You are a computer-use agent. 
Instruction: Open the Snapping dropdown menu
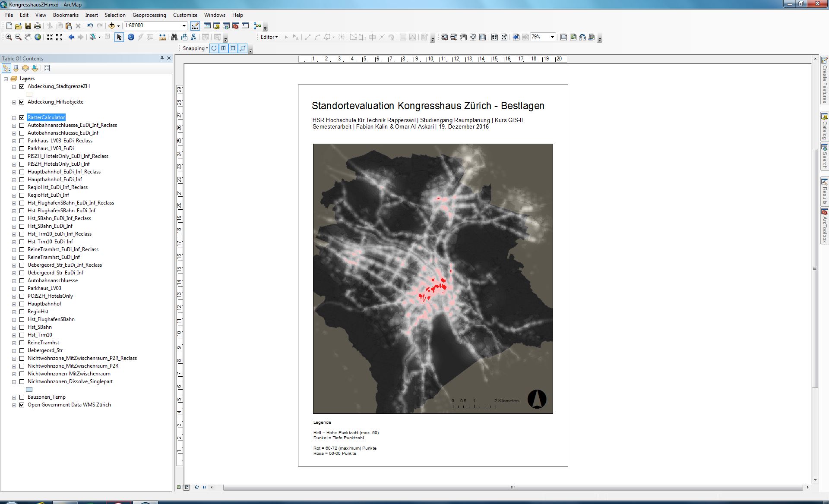(x=196, y=48)
